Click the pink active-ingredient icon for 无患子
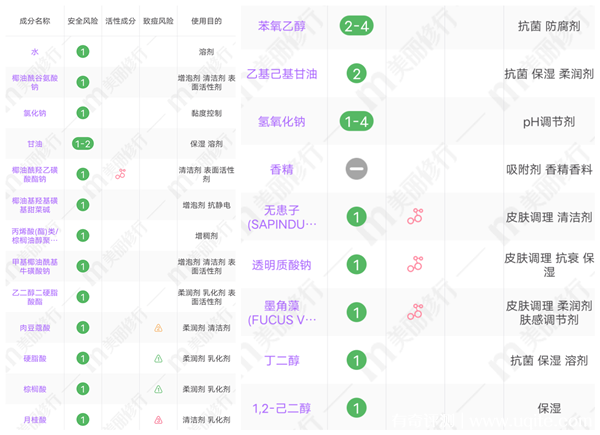 coord(415,216)
